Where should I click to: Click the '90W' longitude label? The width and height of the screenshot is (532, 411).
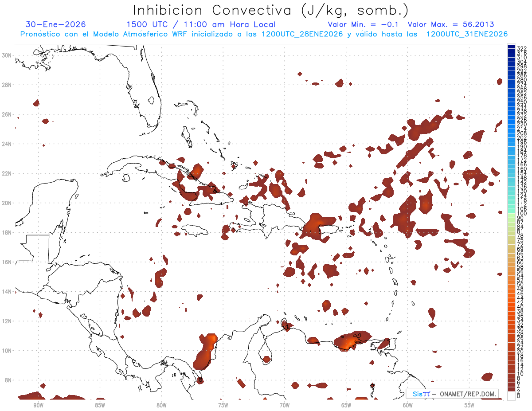(x=38, y=405)
